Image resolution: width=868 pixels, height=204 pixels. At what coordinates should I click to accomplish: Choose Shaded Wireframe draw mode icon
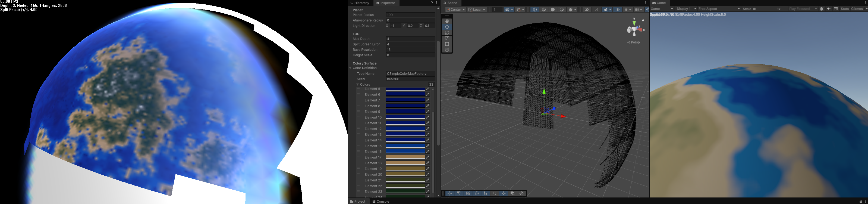tap(544, 10)
